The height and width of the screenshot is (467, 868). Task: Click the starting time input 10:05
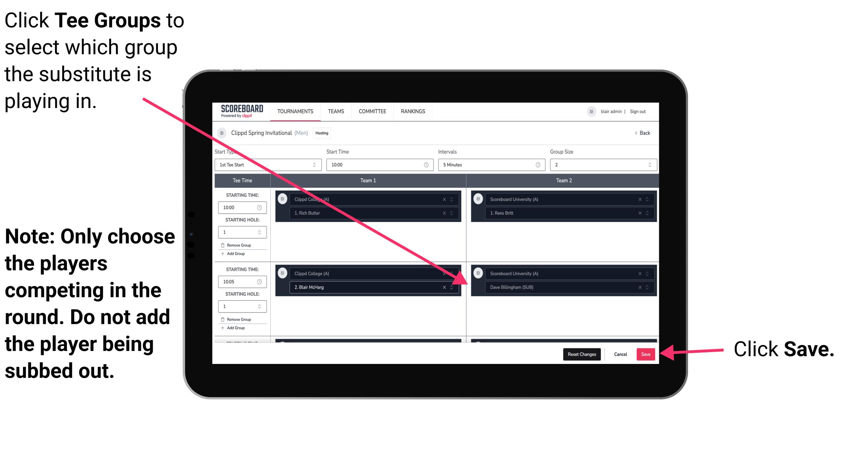pos(239,282)
